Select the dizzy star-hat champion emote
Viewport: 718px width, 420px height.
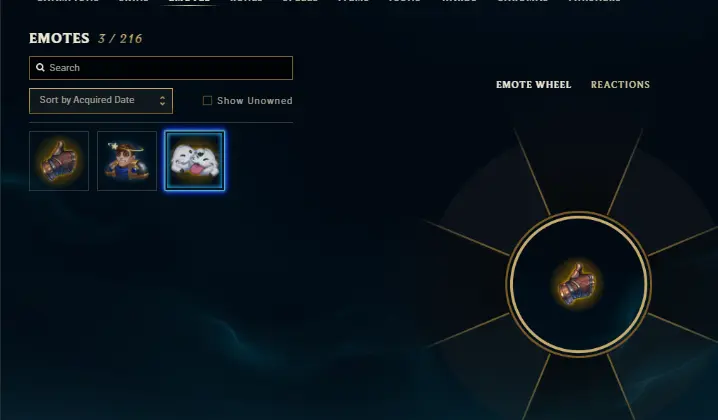pyautogui.click(x=127, y=161)
